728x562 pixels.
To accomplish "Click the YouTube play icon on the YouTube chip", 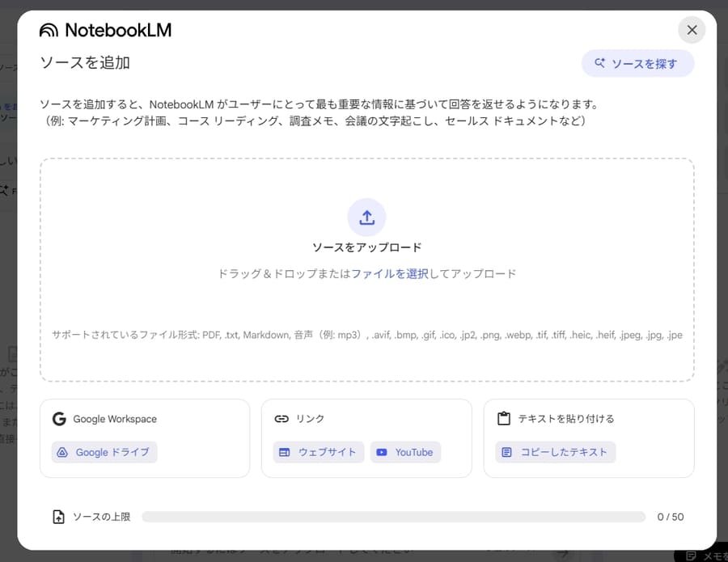I will coord(380,453).
